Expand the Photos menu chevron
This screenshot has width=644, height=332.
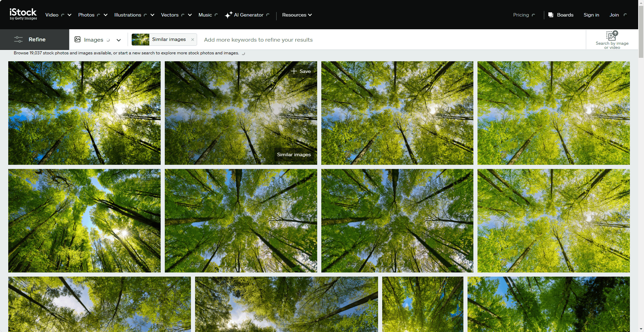pyautogui.click(x=106, y=15)
